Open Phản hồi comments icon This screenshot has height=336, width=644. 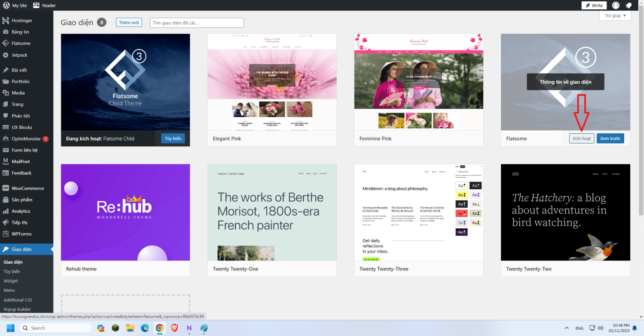tap(6, 116)
